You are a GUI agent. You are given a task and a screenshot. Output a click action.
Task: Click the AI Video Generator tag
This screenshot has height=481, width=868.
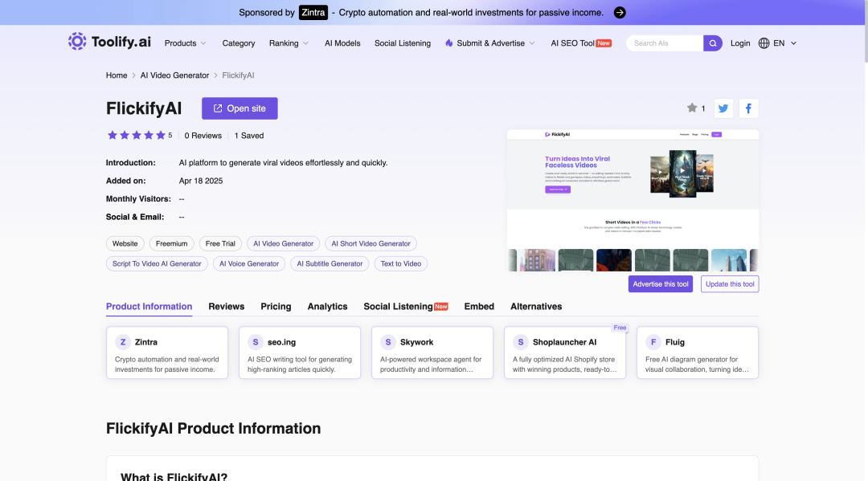(x=284, y=244)
